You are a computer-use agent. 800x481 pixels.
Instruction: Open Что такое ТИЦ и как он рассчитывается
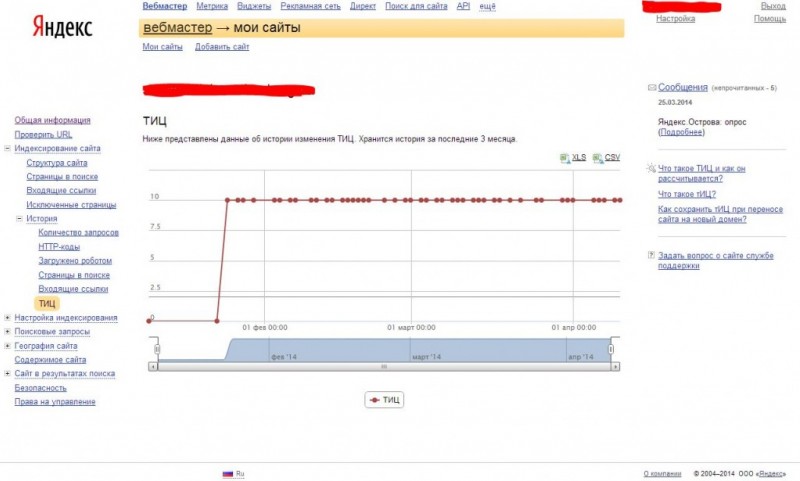[x=702, y=173]
